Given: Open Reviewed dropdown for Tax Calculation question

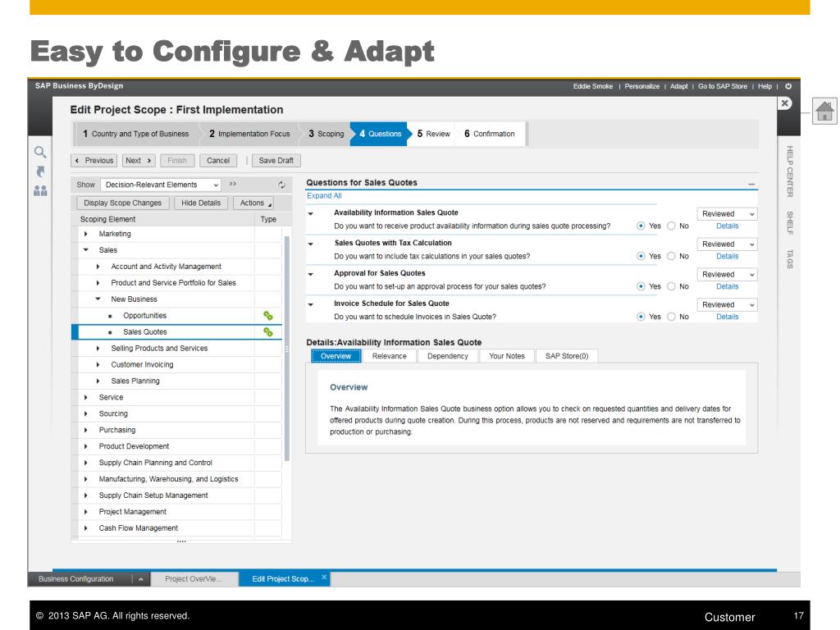Looking at the screenshot, I should pos(727,244).
